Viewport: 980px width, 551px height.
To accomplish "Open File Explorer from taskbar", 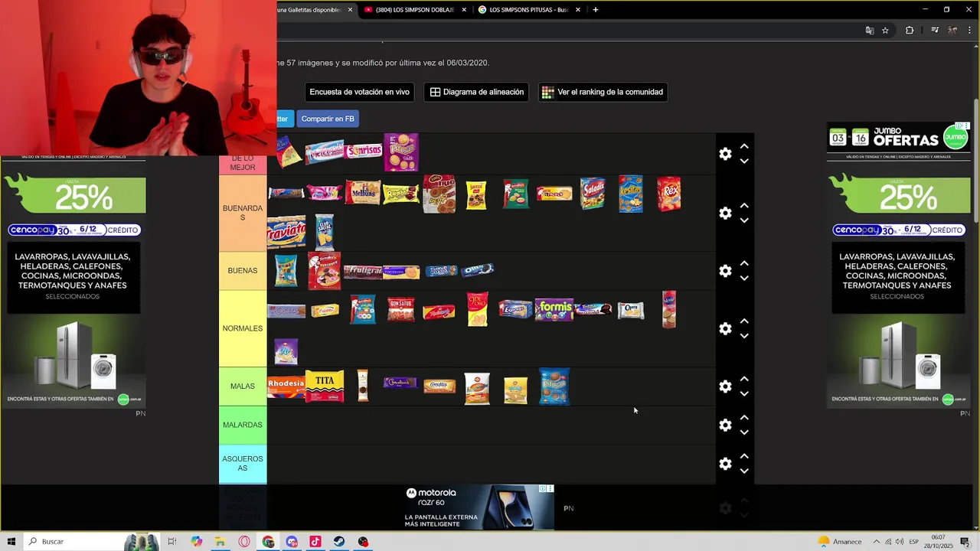I will [220, 541].
